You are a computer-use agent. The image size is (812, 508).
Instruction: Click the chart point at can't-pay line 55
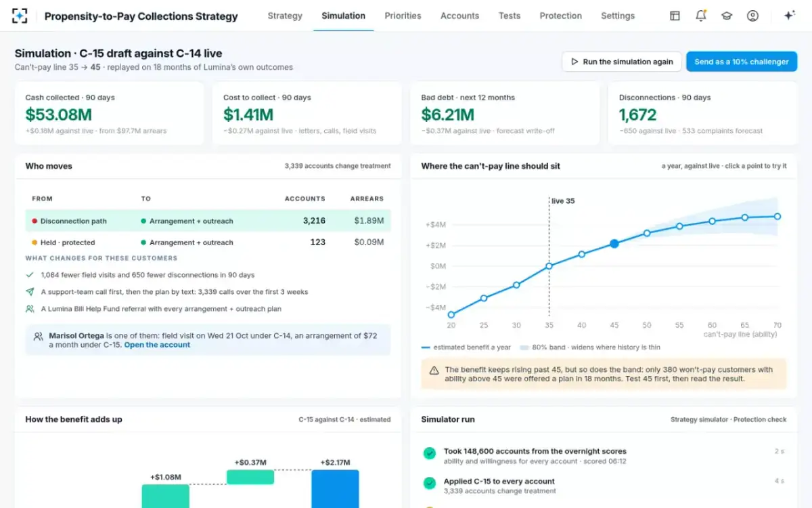tap(679, 226)
